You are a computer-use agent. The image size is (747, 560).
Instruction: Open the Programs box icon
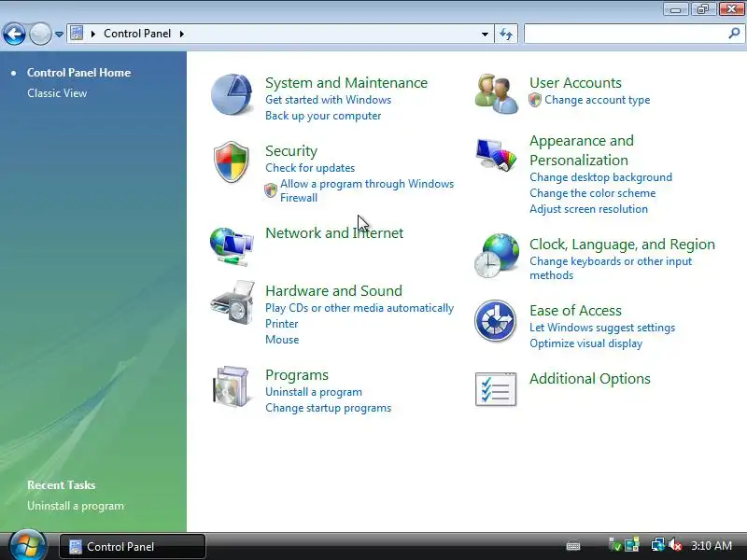click(231, 386)
